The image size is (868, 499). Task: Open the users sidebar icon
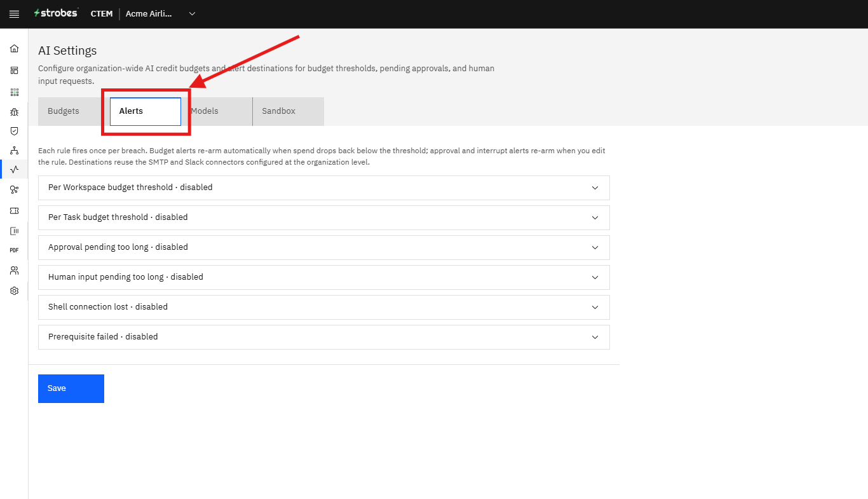[x=14, y=271]
